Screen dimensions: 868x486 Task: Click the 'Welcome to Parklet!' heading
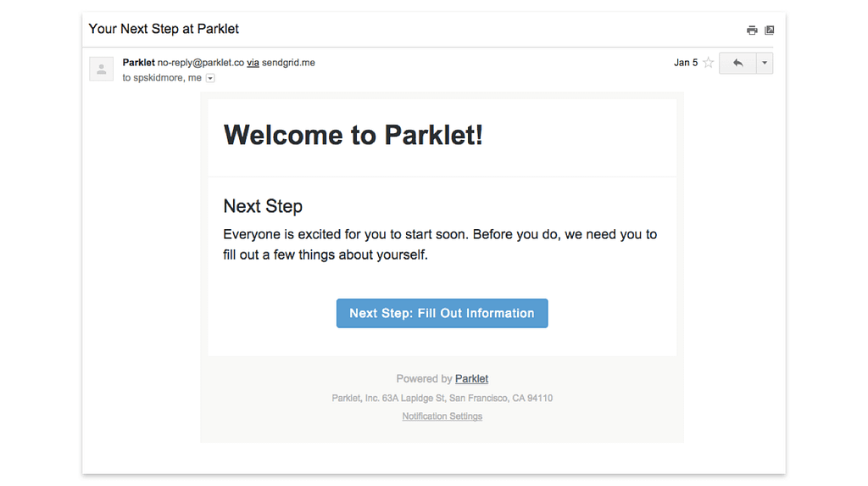pos(353,135)
